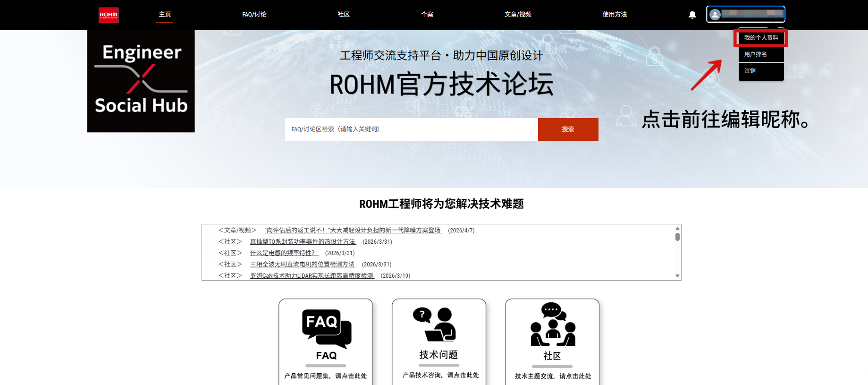This screenshot has height=385, width=868.
Task: Open the 文章/视频 navigation tab
Action: coord(518,15)
